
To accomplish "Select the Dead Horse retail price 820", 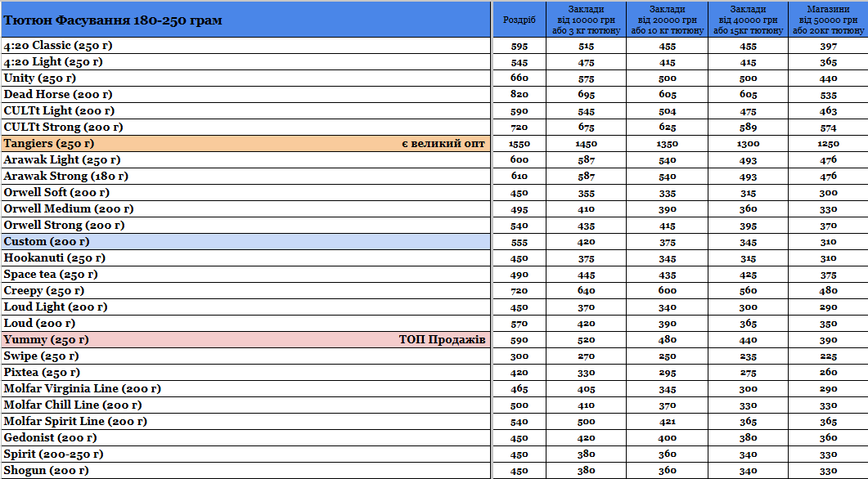I will pyautogui.click(x=519, y=95).
